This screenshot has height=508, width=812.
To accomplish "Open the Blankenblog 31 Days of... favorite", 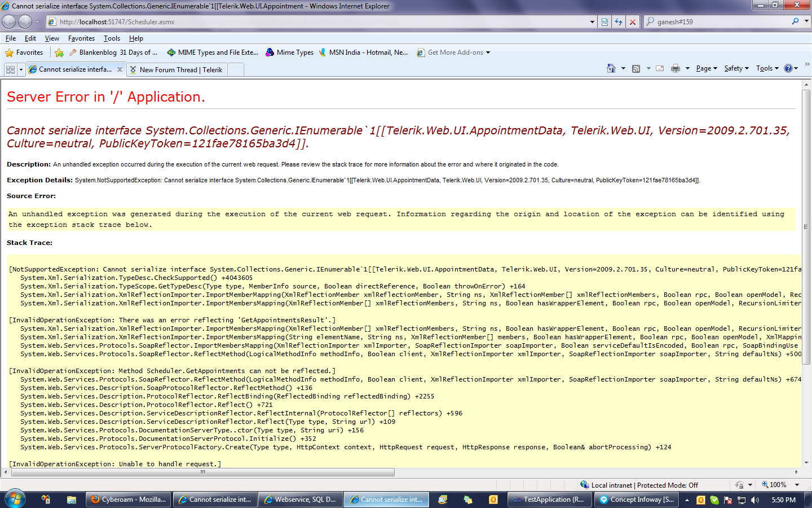I will 113,52.
